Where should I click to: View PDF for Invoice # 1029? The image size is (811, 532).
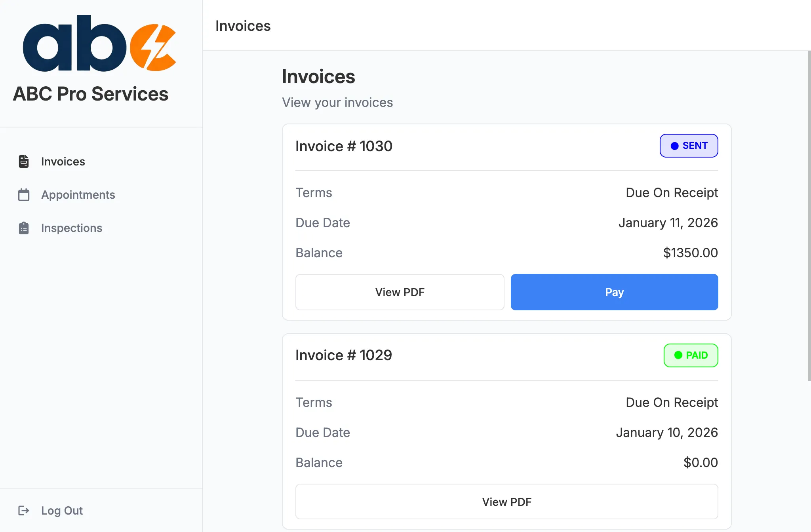506,502
